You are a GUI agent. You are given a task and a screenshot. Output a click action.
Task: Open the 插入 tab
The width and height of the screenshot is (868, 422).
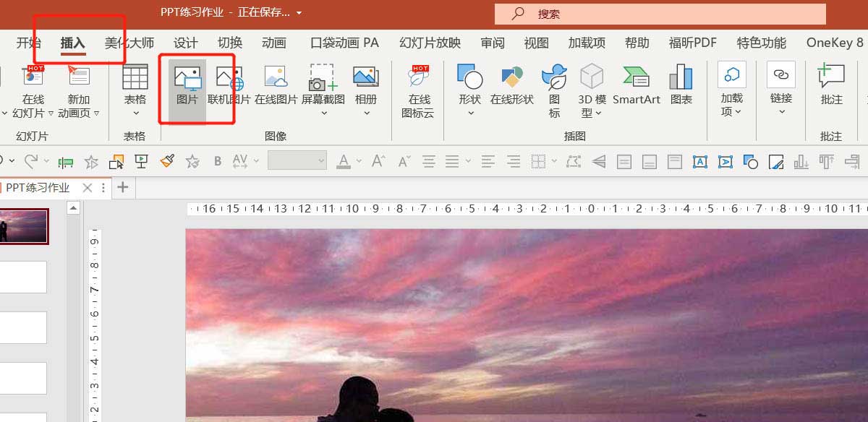click(x=72, y=43)
